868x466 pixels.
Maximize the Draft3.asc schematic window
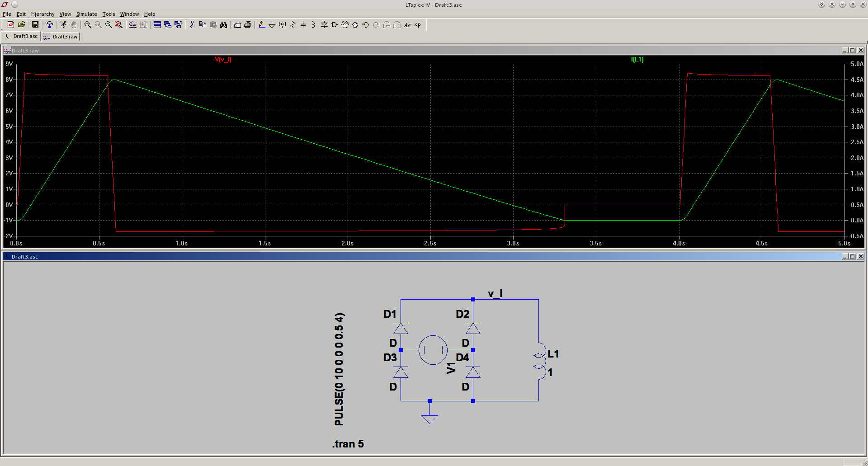853,256
